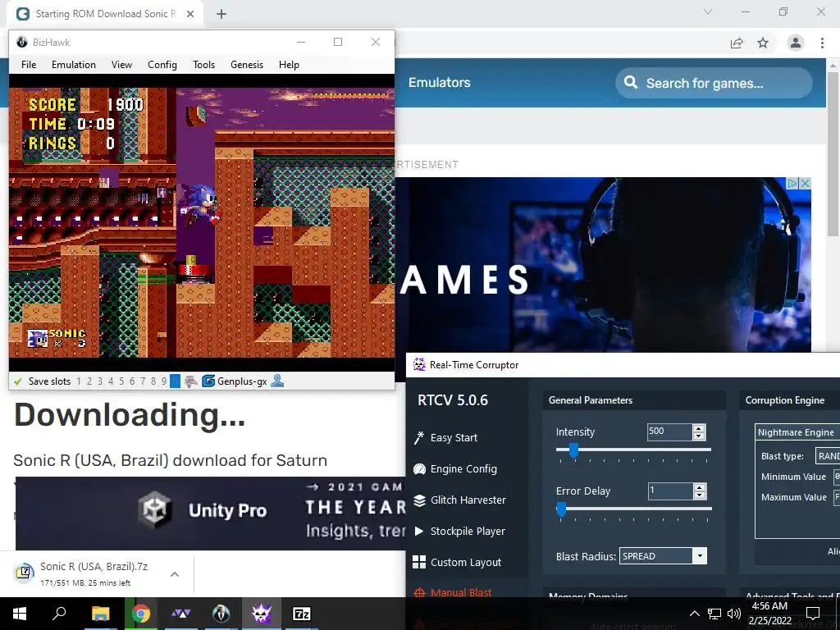Click AdChoices icon on the advertisement
Image resolution: width=840 pixels, height=630 pixels.
pyautogui.click(x=792, y=183)
